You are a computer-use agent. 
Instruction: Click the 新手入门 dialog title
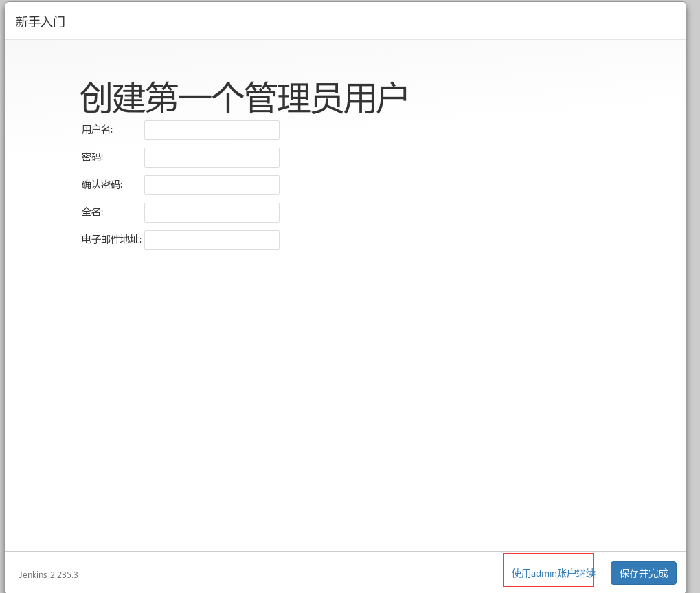tap(41, 22)
